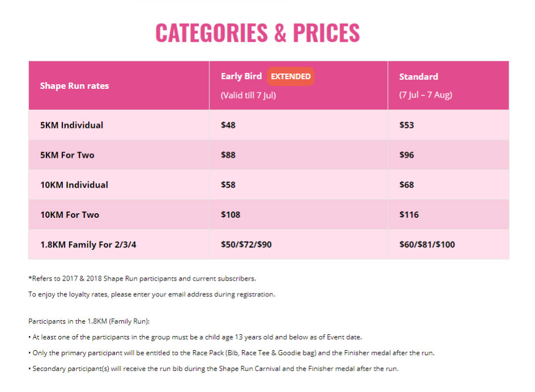The image size is (535, 392).
Task: Click the $50/$72/$90 family early bird price
Action: click(246, 244)
